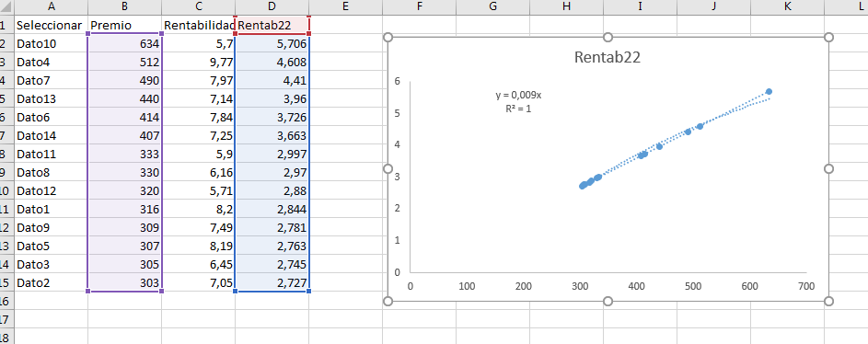Select the Rentabilidad header cell

click(198, 26)
